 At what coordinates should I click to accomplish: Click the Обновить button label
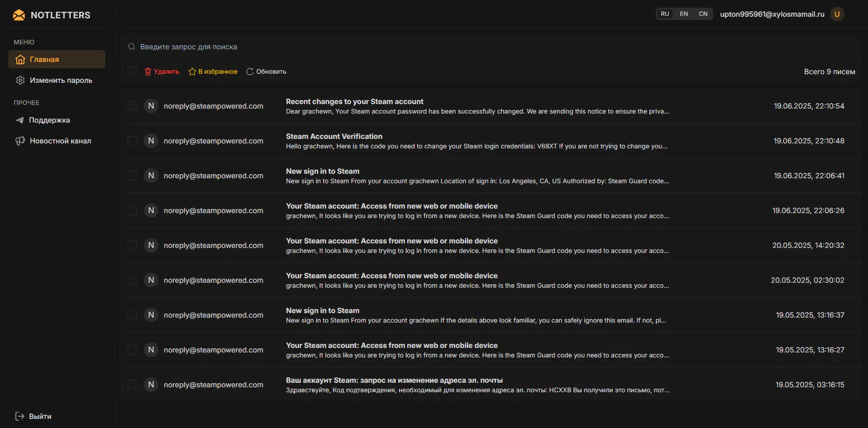tap(271, 71)
